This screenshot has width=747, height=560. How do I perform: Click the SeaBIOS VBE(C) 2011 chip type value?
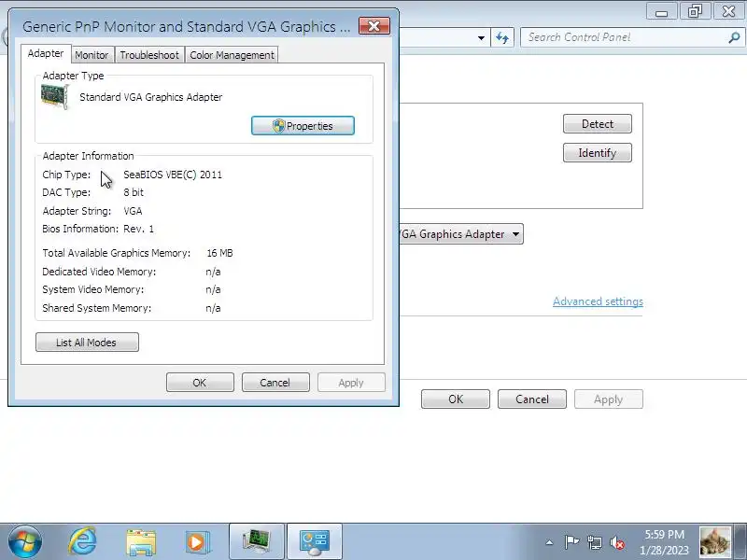point(173,175)
